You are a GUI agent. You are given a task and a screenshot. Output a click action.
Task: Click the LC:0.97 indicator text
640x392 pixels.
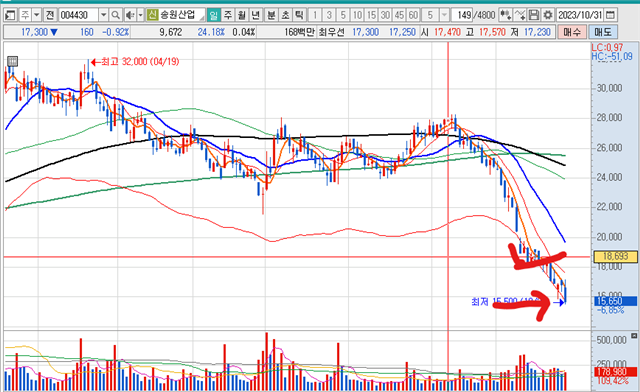607,47
